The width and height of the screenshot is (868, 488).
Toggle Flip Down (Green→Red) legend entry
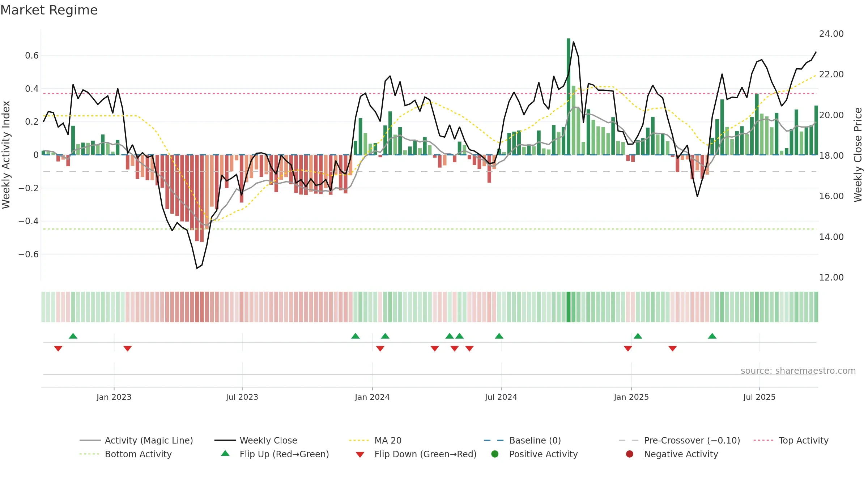[x=416, y=454]
